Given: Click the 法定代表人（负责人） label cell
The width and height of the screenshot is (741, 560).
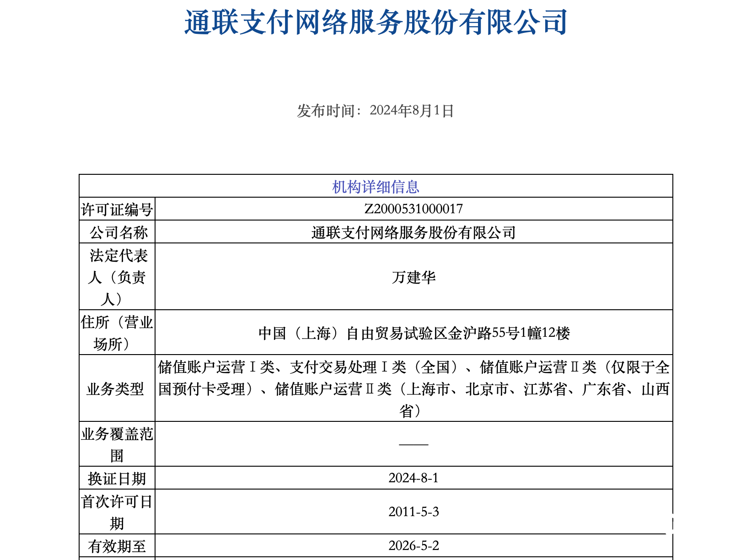Looking at the screenshot, I should pyautogui.click(x=117, y=277).
